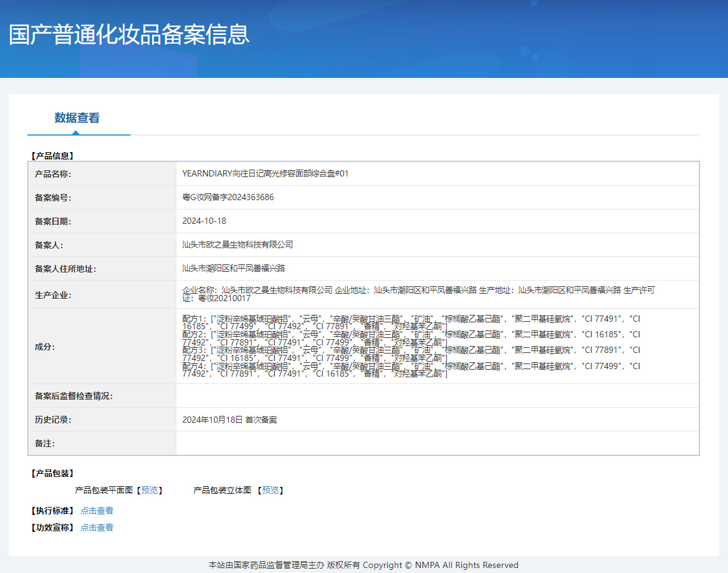Click the filing number 粤G妆网备字2024363686

click(228, 197)
